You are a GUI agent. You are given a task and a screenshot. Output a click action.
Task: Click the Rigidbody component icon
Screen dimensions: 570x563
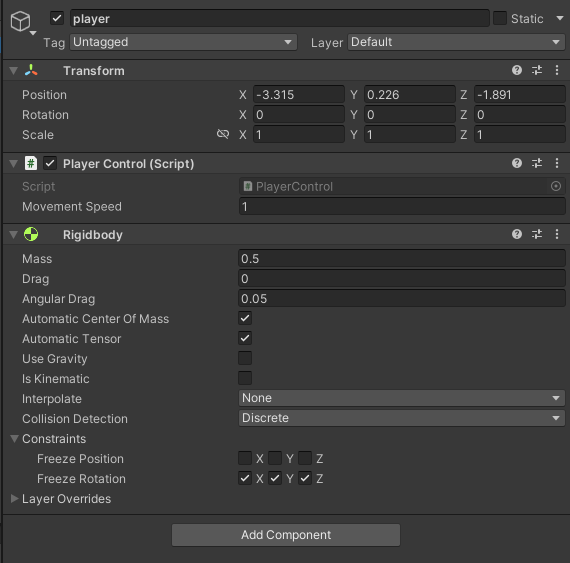click(31, 234)
